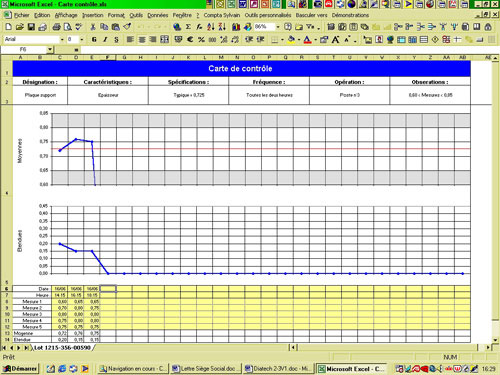Copy the selection using the Copy icon
This screenshot has width=500, height=375.
(x=104, y=27)
